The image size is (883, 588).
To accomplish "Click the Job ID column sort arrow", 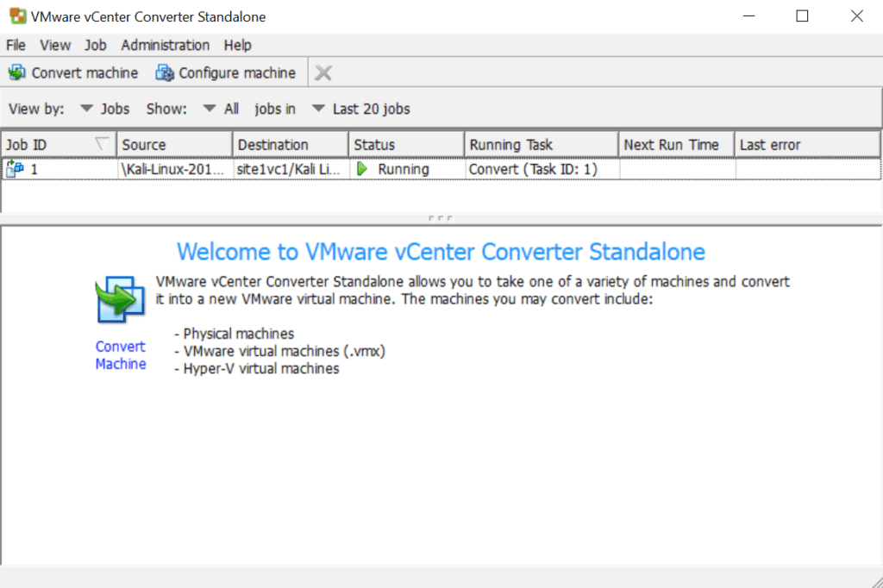I will coord(102,144).
